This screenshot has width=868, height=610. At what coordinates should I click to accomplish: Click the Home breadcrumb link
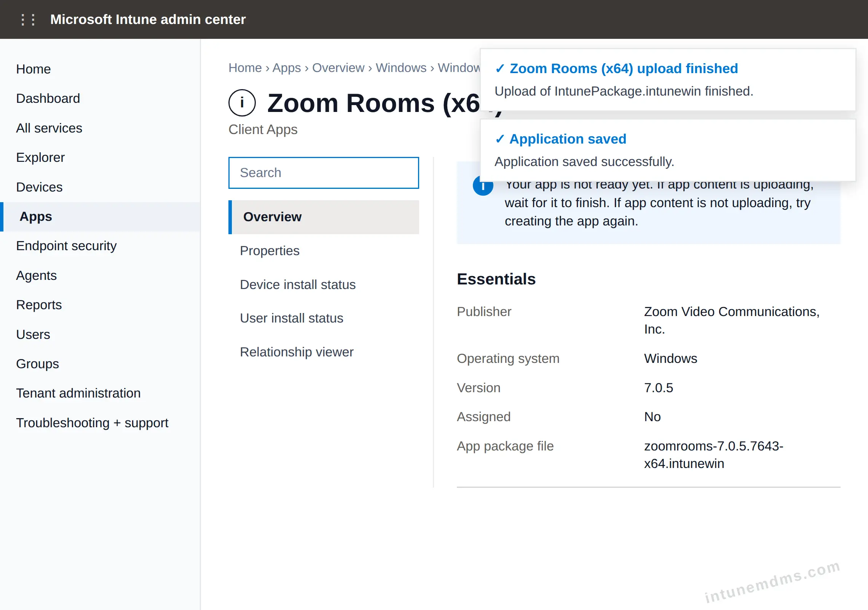245,68
